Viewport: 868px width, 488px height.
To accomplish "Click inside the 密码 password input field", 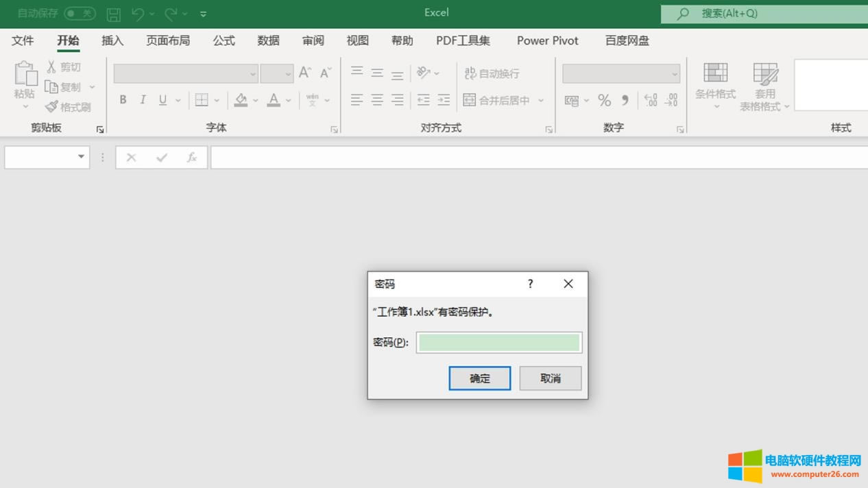I will [498, 342].
